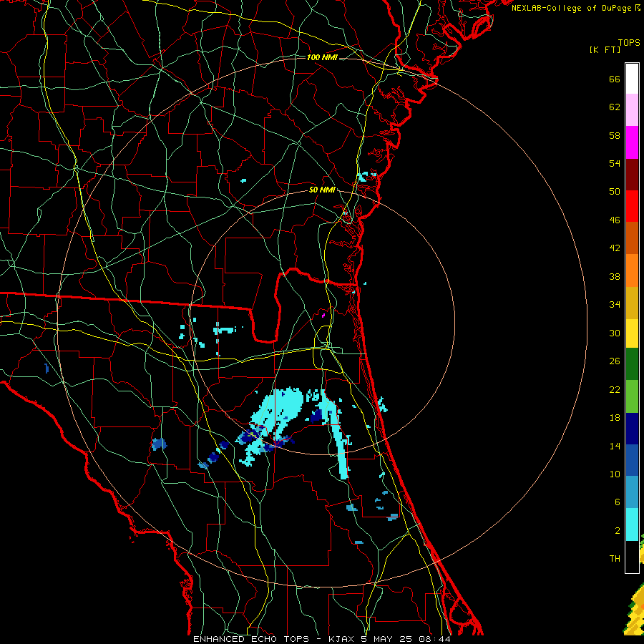Click the 100 NMI range ring label
Viewport: 644px width, 644px height.
pyautogui.click(x=322, y=57)
